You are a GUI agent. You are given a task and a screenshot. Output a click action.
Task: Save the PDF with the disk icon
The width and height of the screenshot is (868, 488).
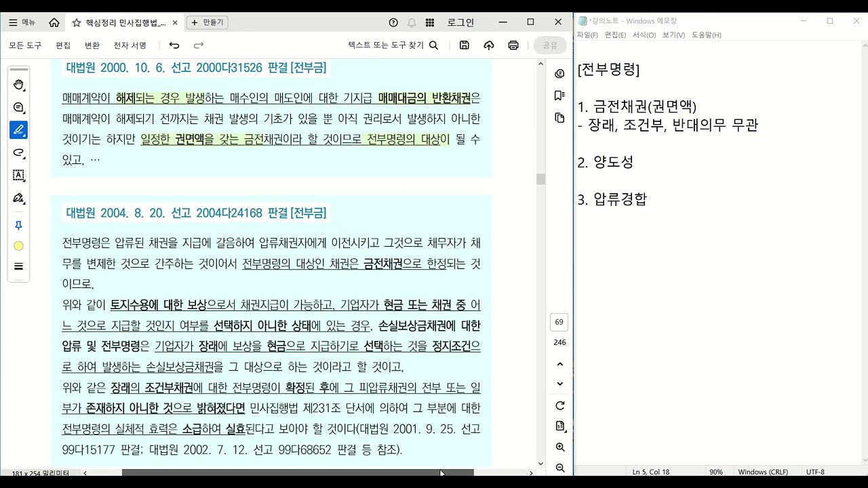(x=465, y=45)
